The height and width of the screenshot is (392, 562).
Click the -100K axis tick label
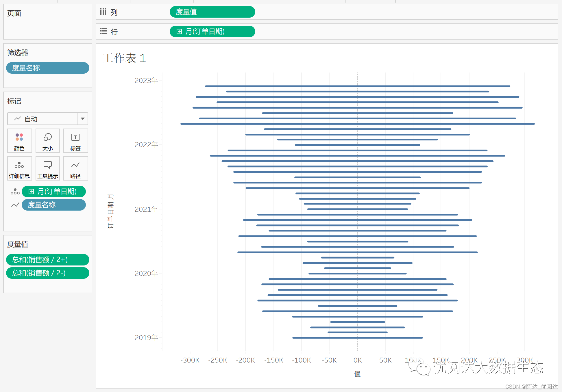point(302,360)
